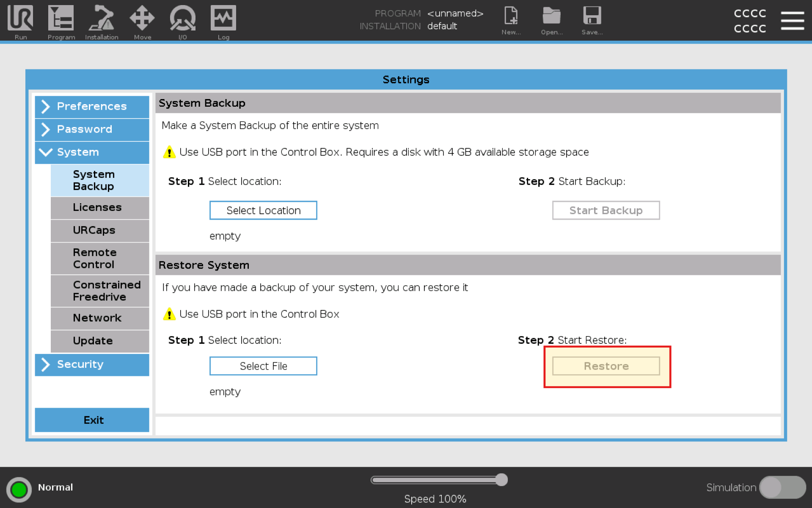
Task: Open an existing program file
Action: pyautogui.click(x=551, y=19)
